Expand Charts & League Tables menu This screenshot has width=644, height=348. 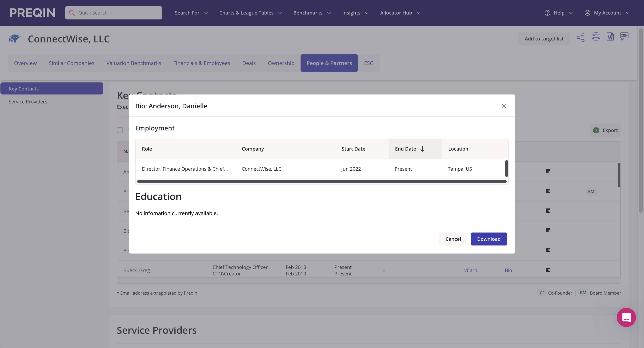click(x=250, y=13)
